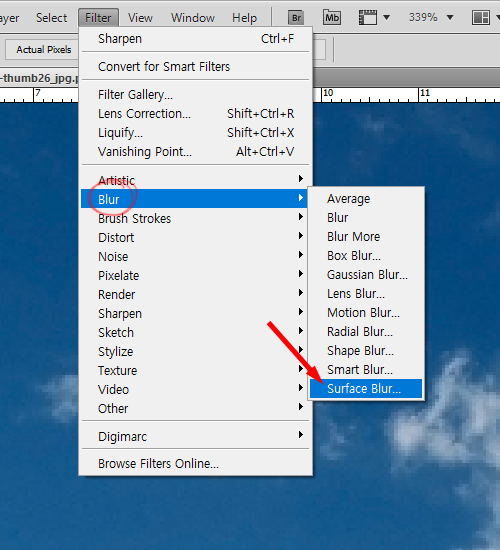Screen dimensions: 500x550
Task: Apply the Average blur filter
Action: 366,199
